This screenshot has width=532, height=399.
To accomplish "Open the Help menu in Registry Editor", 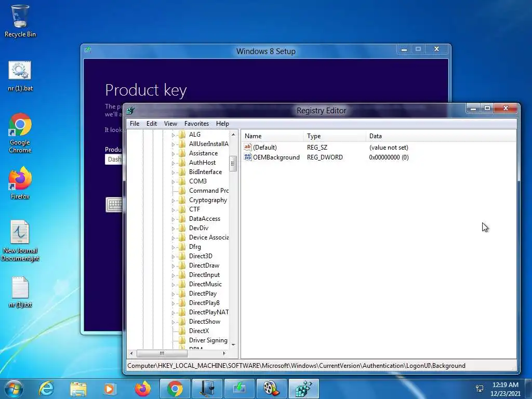I will (x=222, y=124).
